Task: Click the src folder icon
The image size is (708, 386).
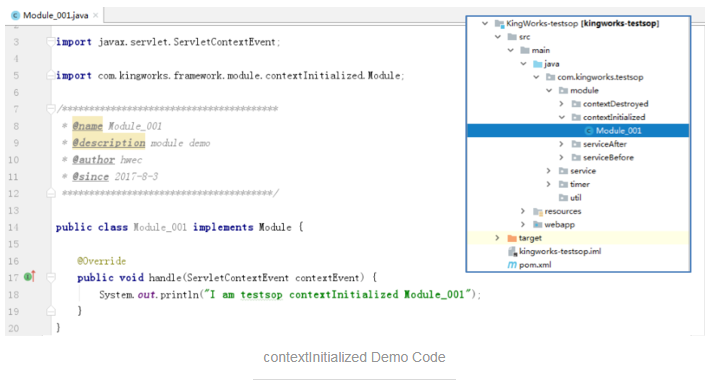Action: coord(512,37)
